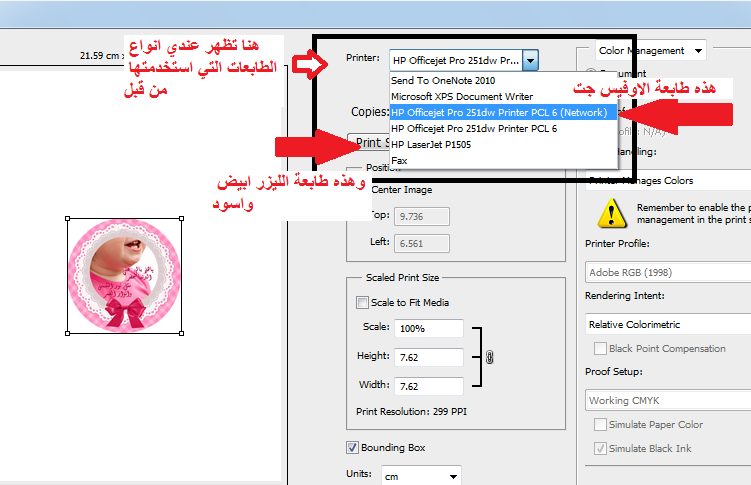This screenshot has width=751, height=485.
Task: Open the Adobe RGB (1998) printer profile dropdown
Action: 668,272
